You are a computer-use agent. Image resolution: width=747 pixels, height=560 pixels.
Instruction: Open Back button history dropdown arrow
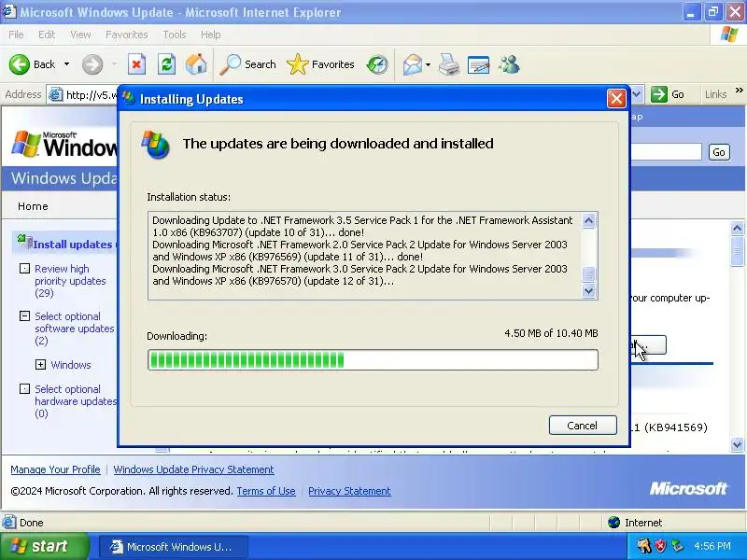pos(66,64)
